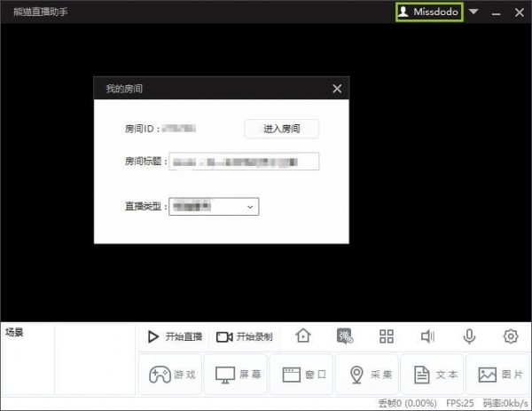Add a window source (窗口)

click(x=301, y=375)
